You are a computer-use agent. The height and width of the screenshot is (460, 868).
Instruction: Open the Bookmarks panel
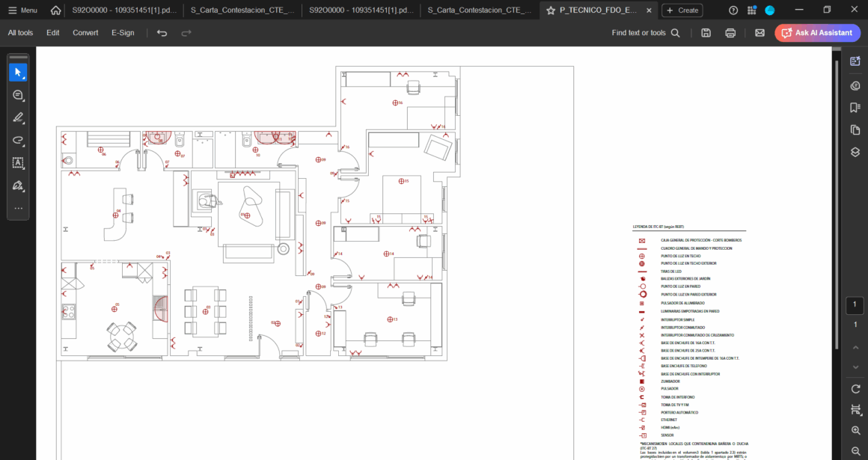point(855,108)
